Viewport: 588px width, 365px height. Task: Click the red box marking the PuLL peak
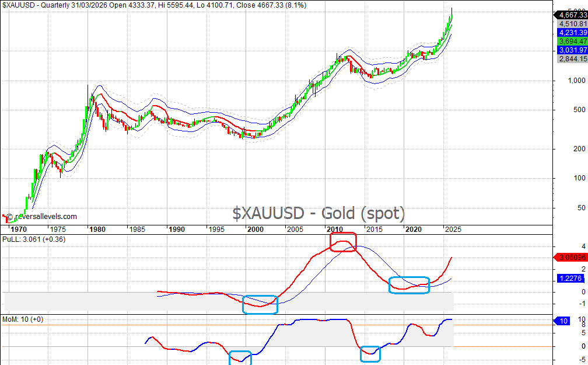point(342,242)
